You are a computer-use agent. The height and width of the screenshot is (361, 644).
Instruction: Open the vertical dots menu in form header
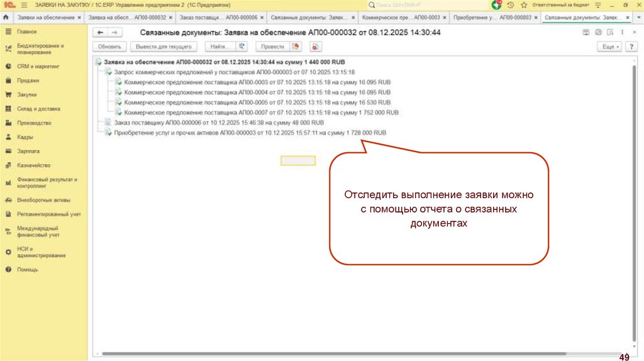623,33
